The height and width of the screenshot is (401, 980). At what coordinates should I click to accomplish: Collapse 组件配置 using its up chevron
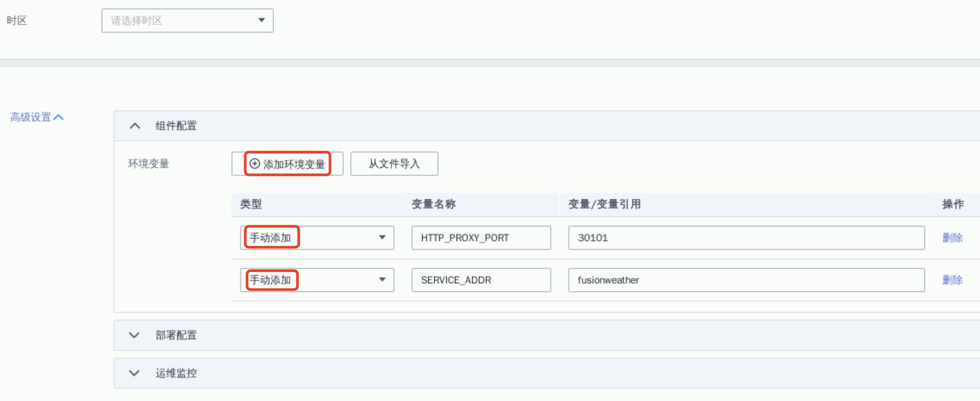(x=135, y=126)
